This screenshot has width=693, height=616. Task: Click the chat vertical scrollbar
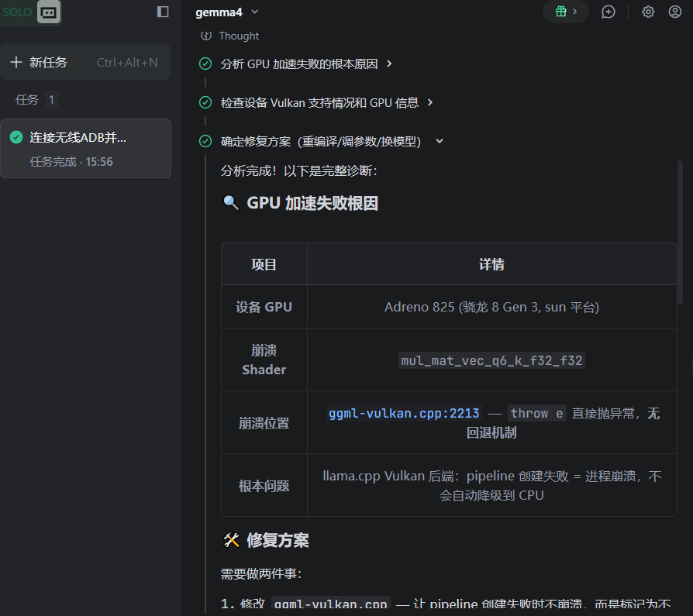(x=681, y=232)
